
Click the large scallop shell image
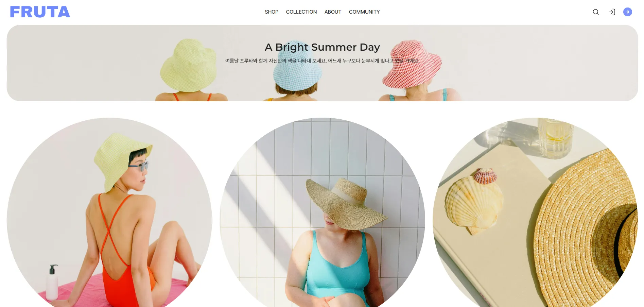(473, 205)
